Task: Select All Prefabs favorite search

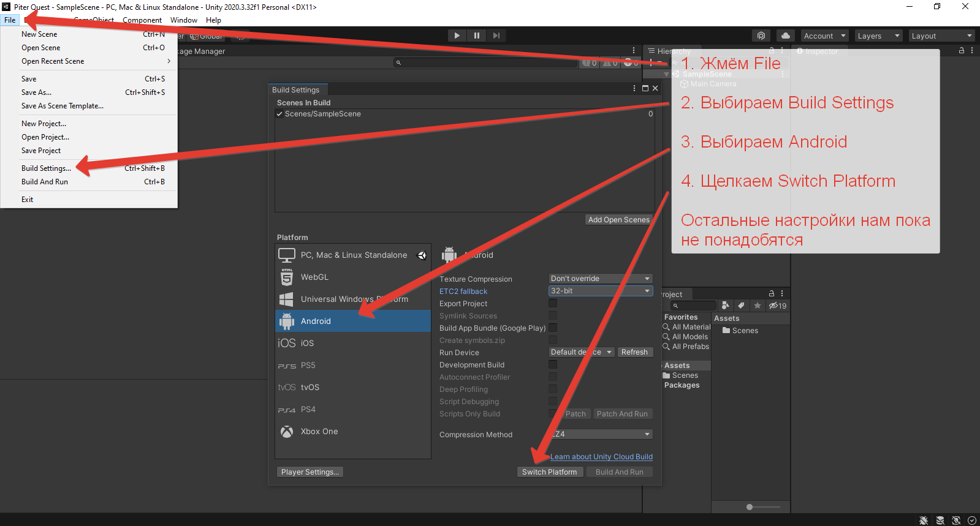Action: click(686, 347)
